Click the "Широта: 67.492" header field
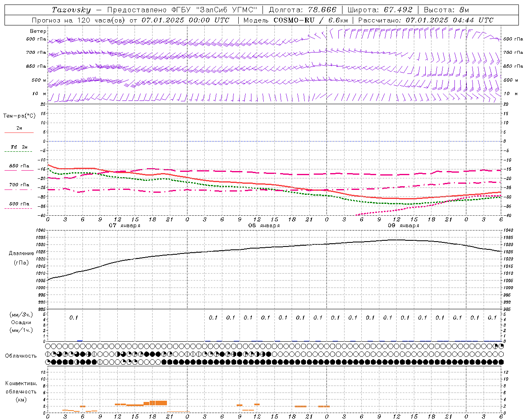 click(x=380, y=10)
